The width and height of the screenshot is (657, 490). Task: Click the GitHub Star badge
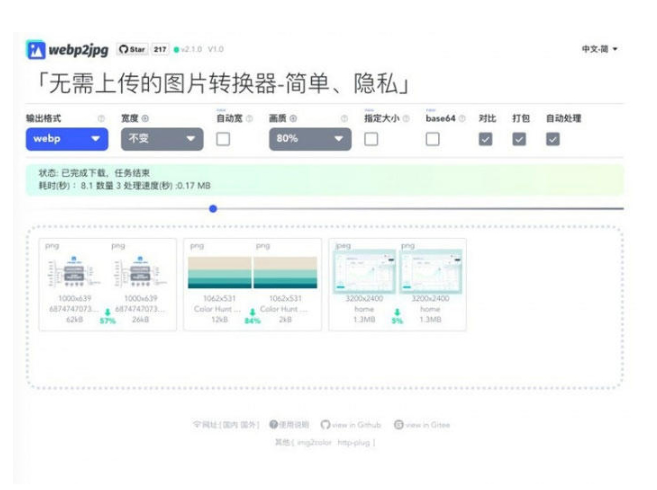click(x=133, y=49)
